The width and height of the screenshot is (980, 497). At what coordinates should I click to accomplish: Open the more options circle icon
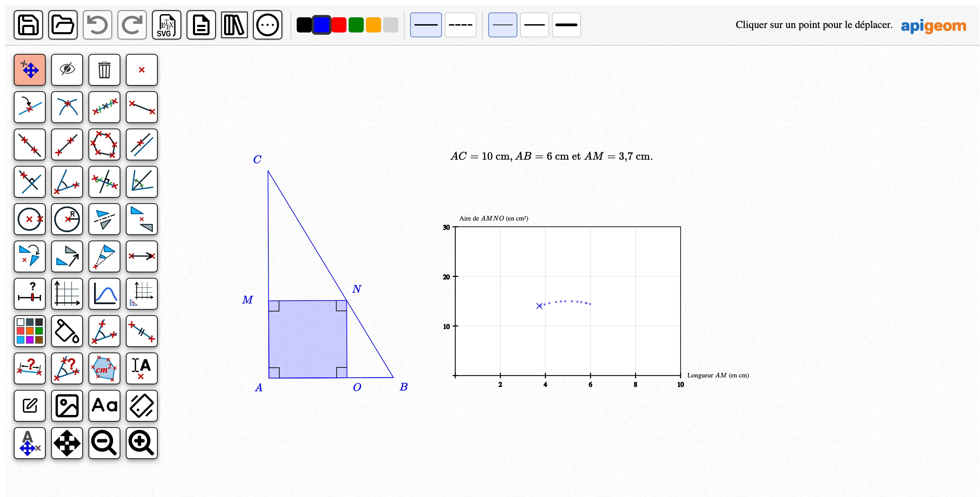tap(268, 25)
